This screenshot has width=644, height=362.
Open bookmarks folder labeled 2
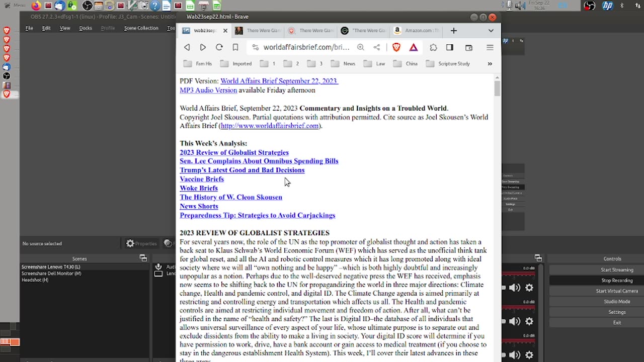pyautogui.click(x=292, y=64)
